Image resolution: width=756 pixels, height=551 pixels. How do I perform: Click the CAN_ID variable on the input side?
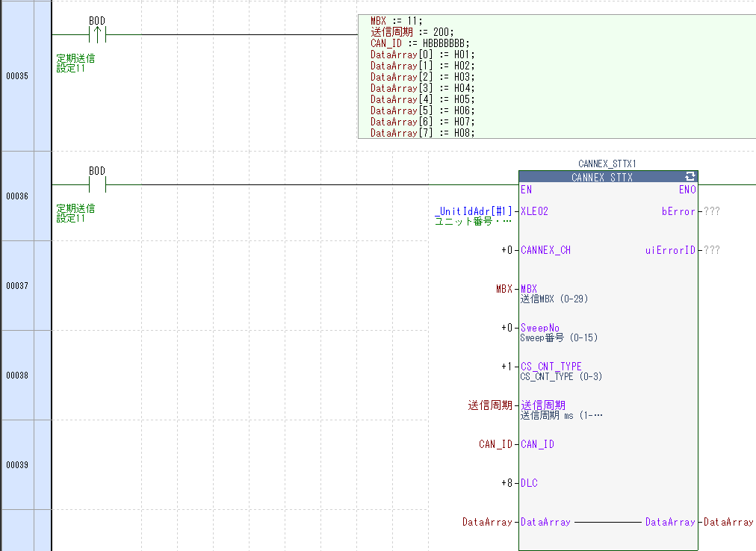495,444
